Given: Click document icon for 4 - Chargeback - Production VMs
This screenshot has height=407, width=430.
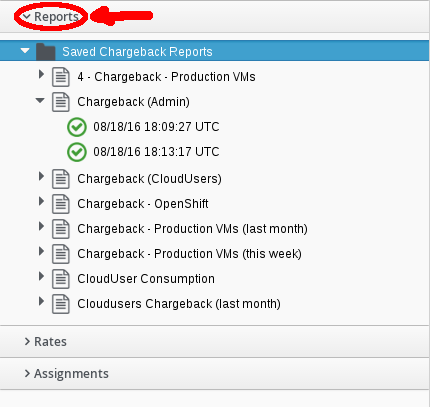Looking at the screenshot, I should coord(61,77).
